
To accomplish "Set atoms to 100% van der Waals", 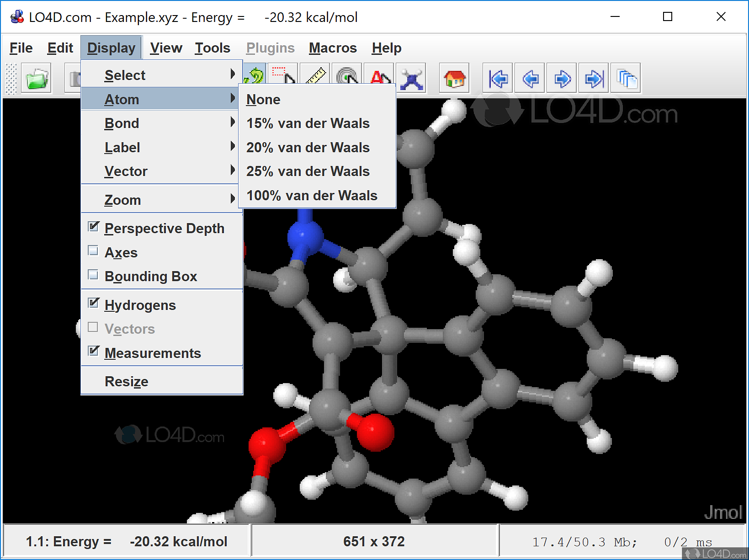I will tap(317, 195).
